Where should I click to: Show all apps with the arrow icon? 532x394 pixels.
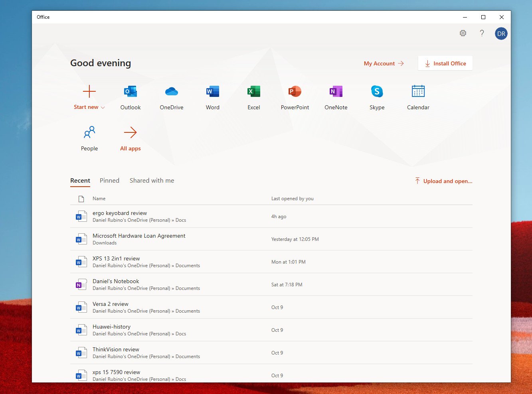tap(131, 132)
